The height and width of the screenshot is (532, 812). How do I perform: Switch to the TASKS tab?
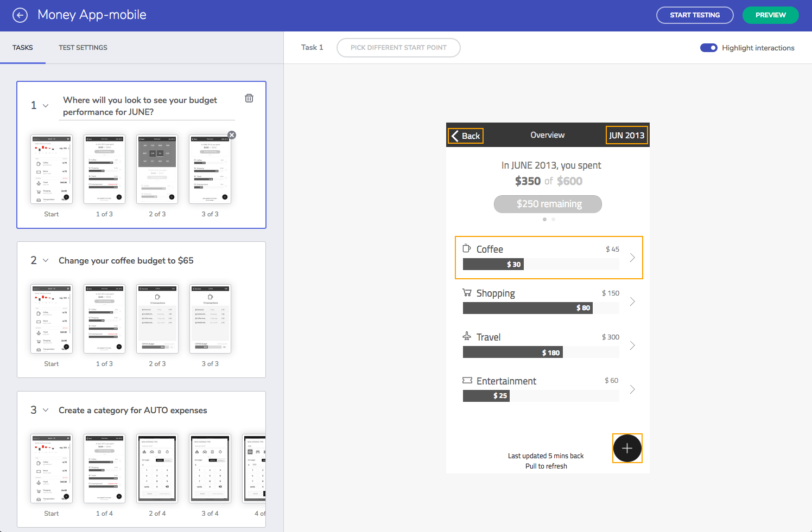coord(23,48)
